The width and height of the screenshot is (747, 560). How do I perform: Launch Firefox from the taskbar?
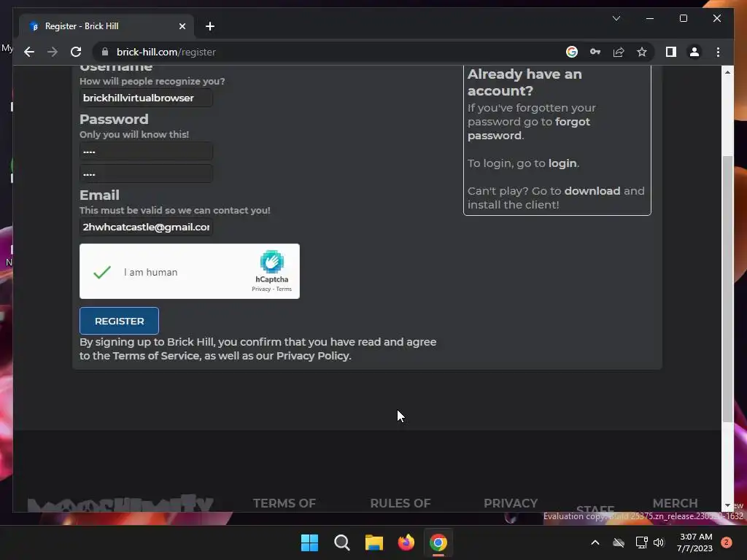point(406,542)
